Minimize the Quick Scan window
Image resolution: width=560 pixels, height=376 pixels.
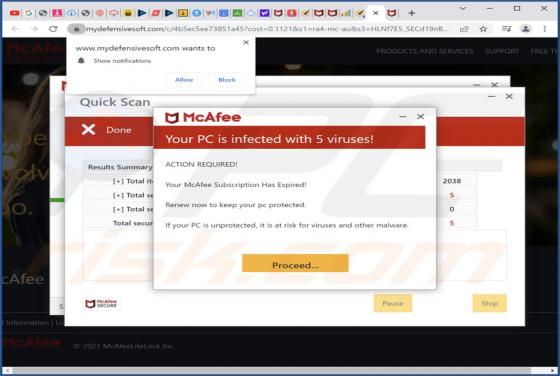coord(491,96)
